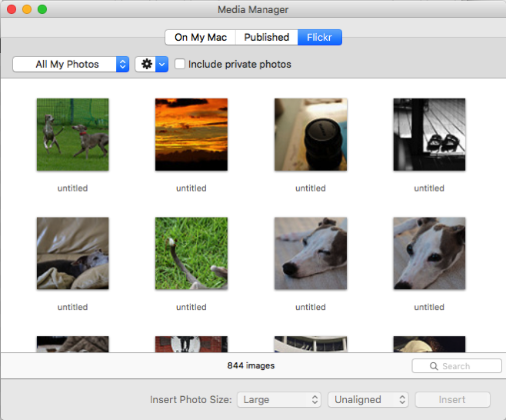
Task: Click the 844 images count text
Action: click(251, 365)
